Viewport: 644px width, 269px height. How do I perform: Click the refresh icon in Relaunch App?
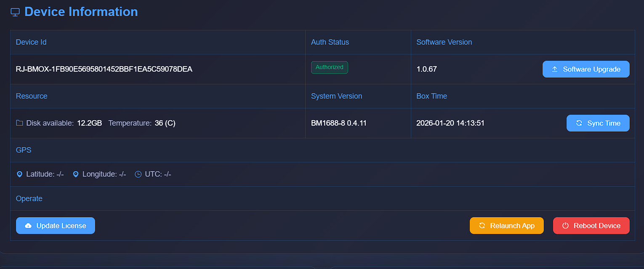coord(482,226)
